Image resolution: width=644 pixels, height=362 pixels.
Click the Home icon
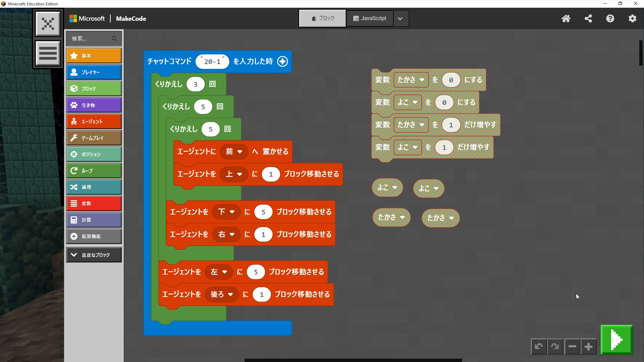tap(566, 18)
